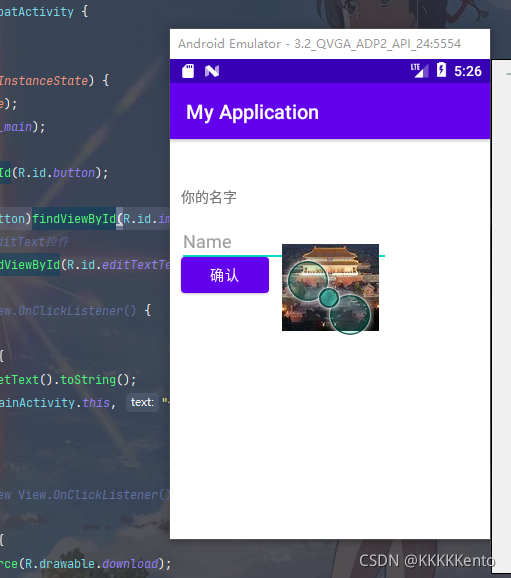Tap the Android N notification icon
The width and height of the screenshot is (511, 578).
click(x=212, y=71)
